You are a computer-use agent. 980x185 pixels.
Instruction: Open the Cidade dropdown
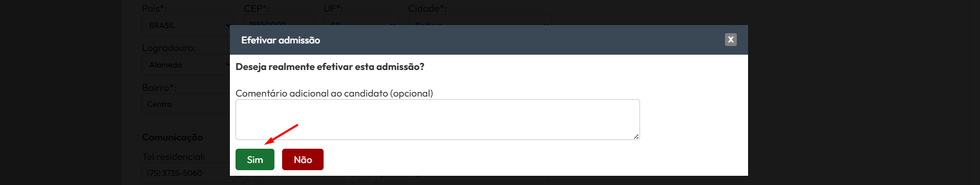[480, 20]
